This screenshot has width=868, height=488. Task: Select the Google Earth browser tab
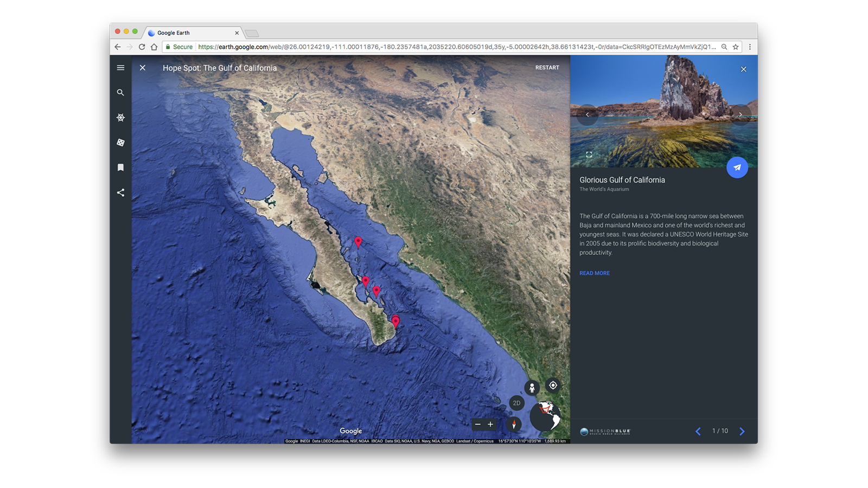193,33
